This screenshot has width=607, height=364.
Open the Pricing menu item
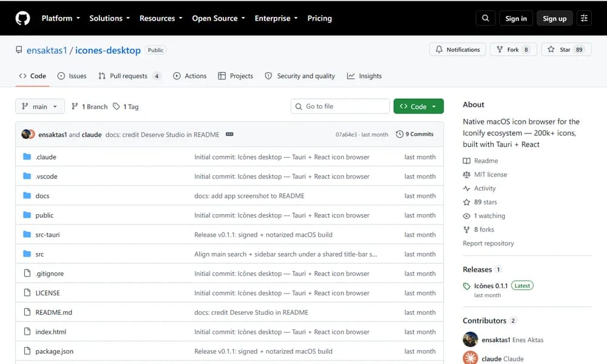tap(319, 18)
